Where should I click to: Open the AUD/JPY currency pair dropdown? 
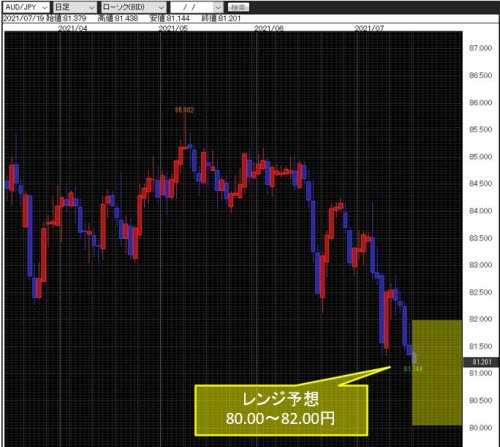(x=26, y=7)
